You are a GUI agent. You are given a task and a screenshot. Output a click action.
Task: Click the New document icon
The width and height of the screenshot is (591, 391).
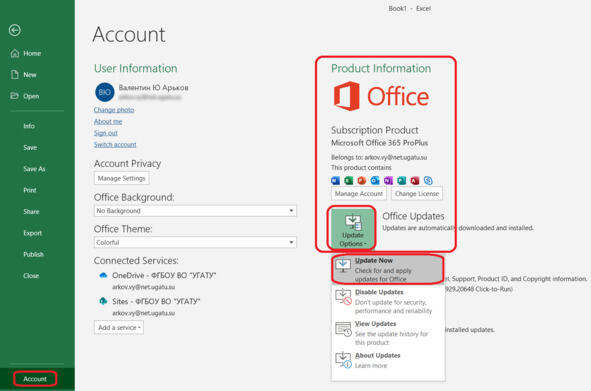[x=15, y=75]
